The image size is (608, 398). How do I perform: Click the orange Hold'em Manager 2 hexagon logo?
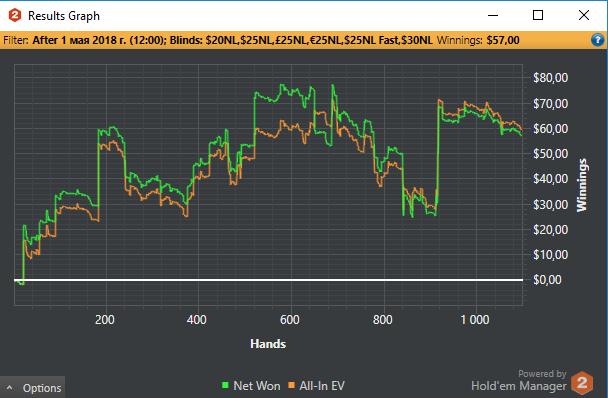(582, 383)
